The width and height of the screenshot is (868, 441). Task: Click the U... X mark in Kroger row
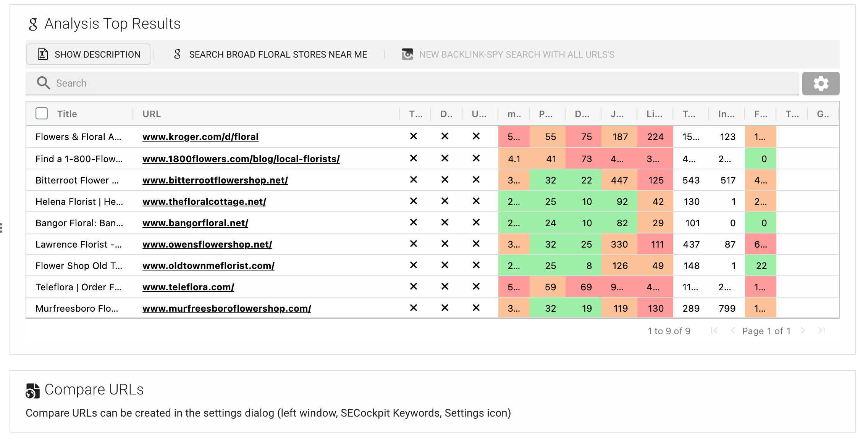(476, 136)
